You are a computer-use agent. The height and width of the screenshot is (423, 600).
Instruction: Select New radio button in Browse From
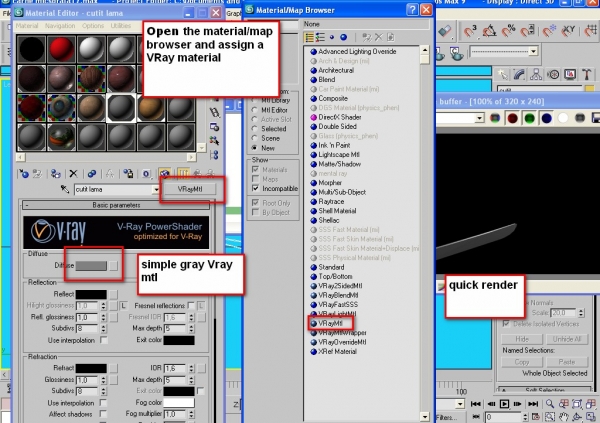[x=254, y=148]
